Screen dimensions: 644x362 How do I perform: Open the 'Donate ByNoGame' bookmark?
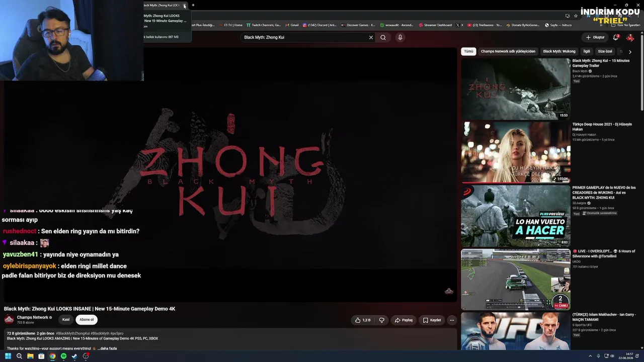523,25
